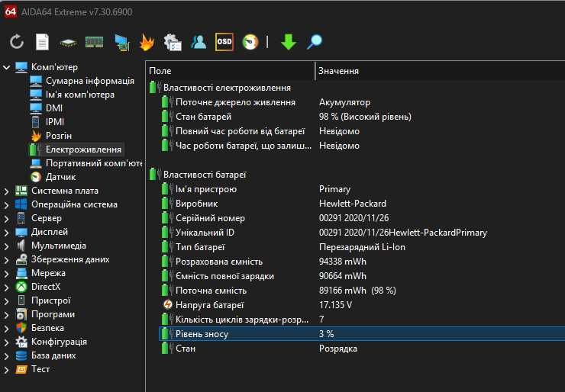Open the DMI tree item
This screenshot has width=565, height=392.
(x=53, y=108)
